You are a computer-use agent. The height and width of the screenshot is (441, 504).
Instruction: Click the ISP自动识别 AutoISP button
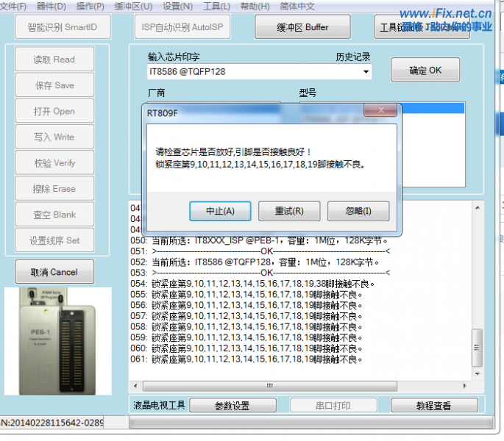[x=182, y=27]
